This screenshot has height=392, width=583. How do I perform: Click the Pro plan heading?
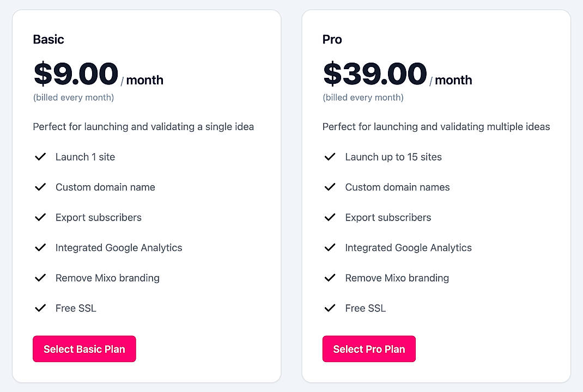point(332,39)
